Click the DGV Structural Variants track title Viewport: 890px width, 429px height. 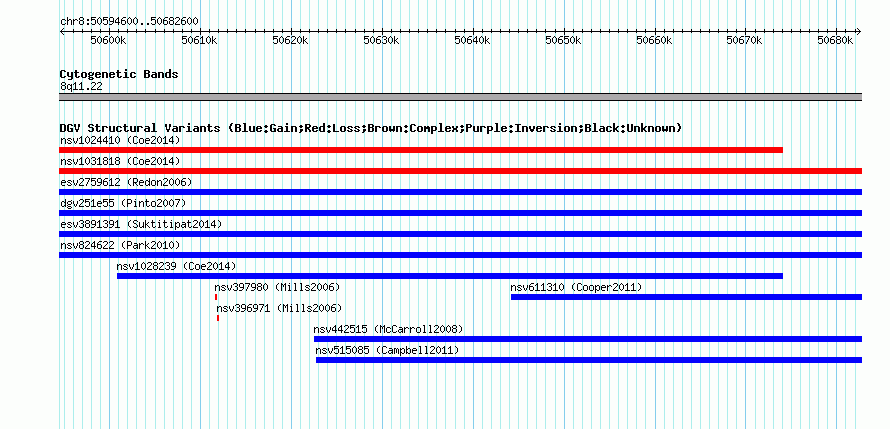click(371, 128)
